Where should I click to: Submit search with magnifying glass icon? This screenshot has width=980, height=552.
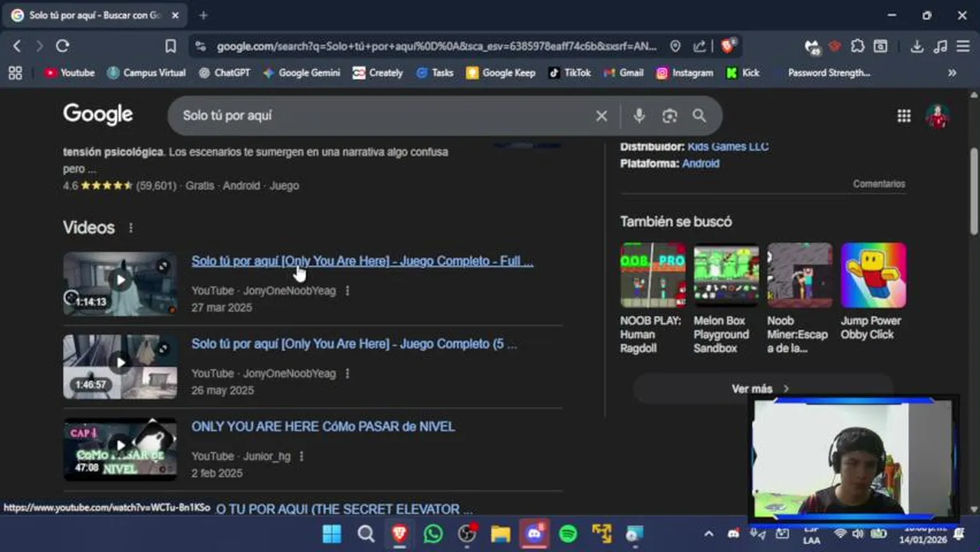point(699,116)
